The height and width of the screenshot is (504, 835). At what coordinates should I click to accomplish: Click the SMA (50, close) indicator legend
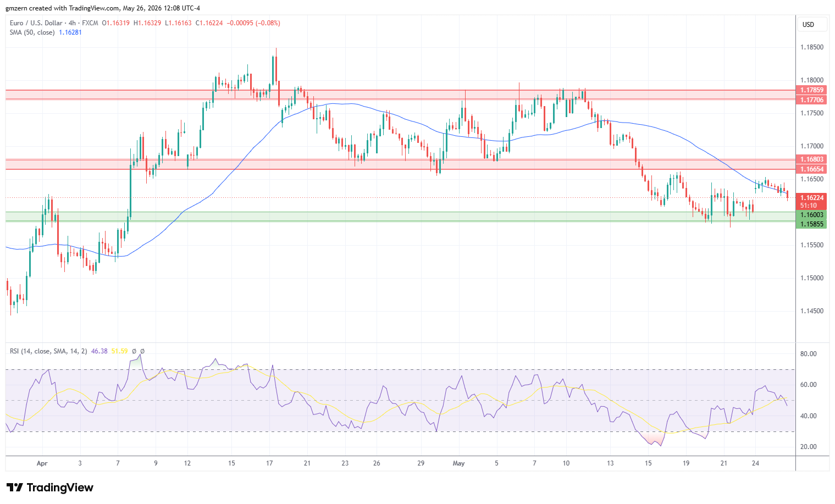32,32
